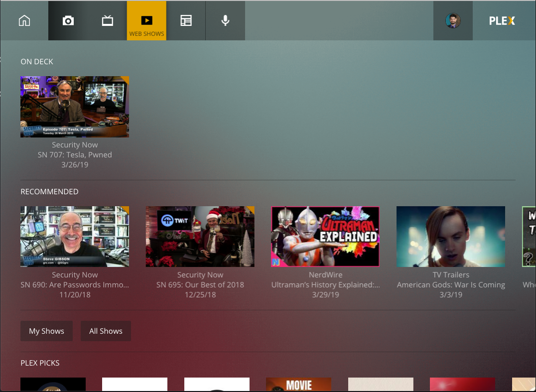
Task: Open the Live TV icon
Action: tap(107, 20)
